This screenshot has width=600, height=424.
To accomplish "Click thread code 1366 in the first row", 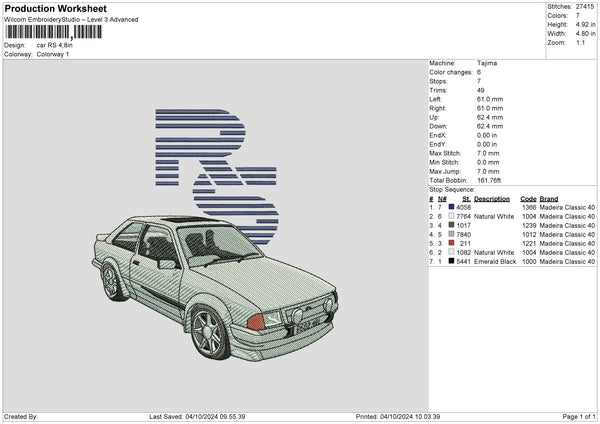I will (529, 207).
